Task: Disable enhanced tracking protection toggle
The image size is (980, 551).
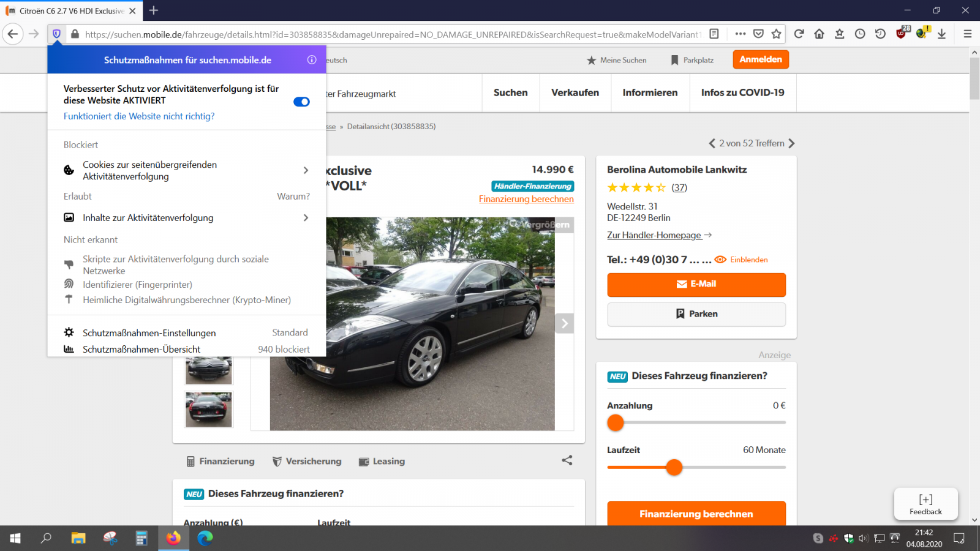Action: pos(301,102)
